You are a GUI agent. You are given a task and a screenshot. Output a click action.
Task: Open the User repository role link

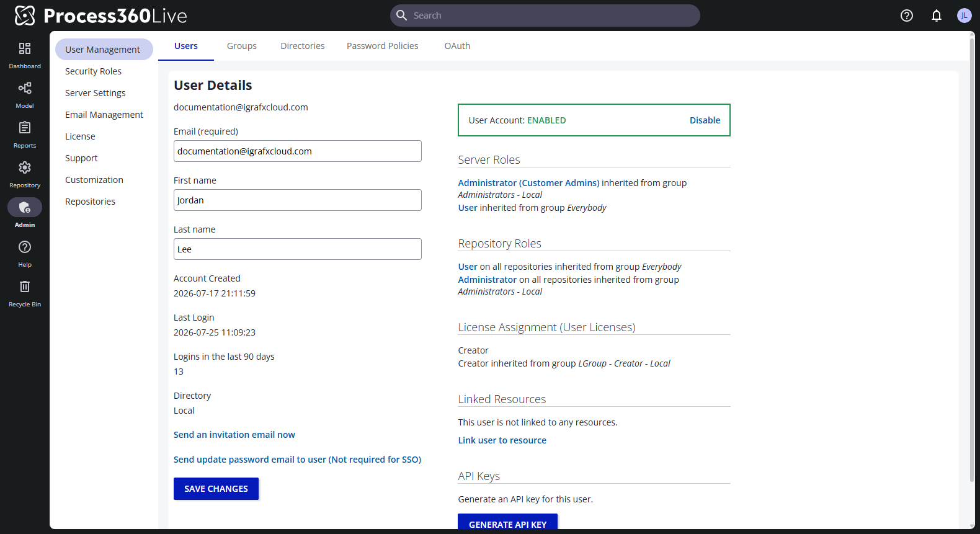coord(468,267)
